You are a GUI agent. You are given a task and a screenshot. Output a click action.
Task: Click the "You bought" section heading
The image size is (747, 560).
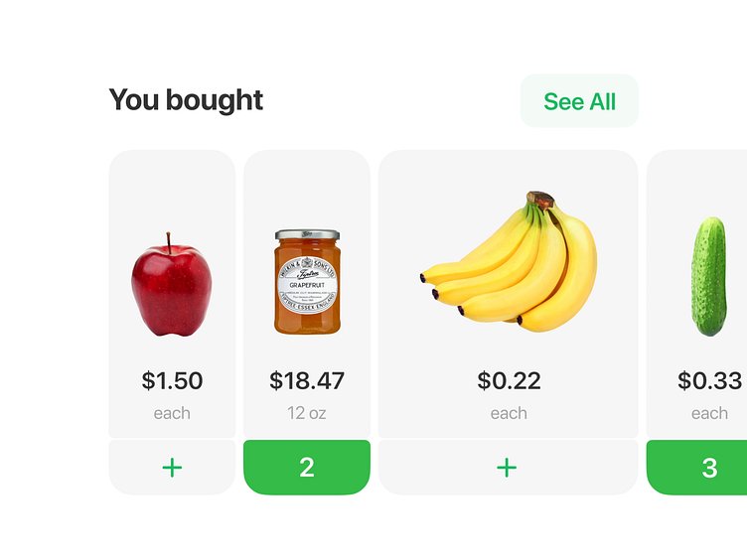point(186,100)
